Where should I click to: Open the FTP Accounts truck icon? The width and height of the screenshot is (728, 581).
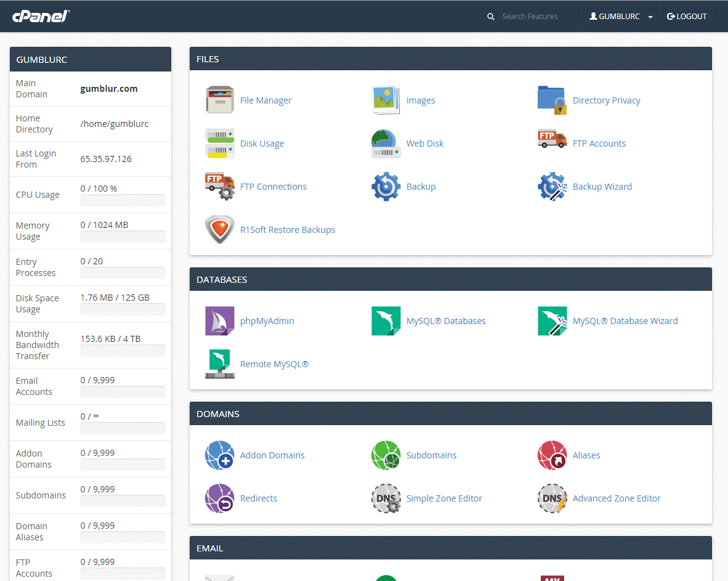point(552,143)
